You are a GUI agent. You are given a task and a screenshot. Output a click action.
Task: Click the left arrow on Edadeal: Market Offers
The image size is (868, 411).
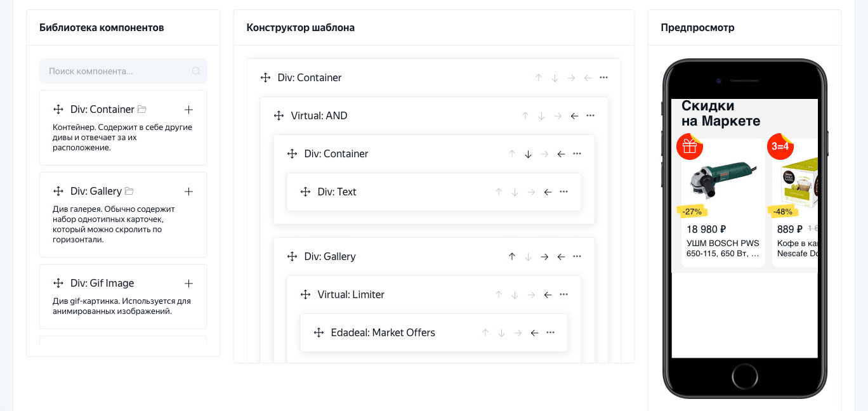point(534,332)
